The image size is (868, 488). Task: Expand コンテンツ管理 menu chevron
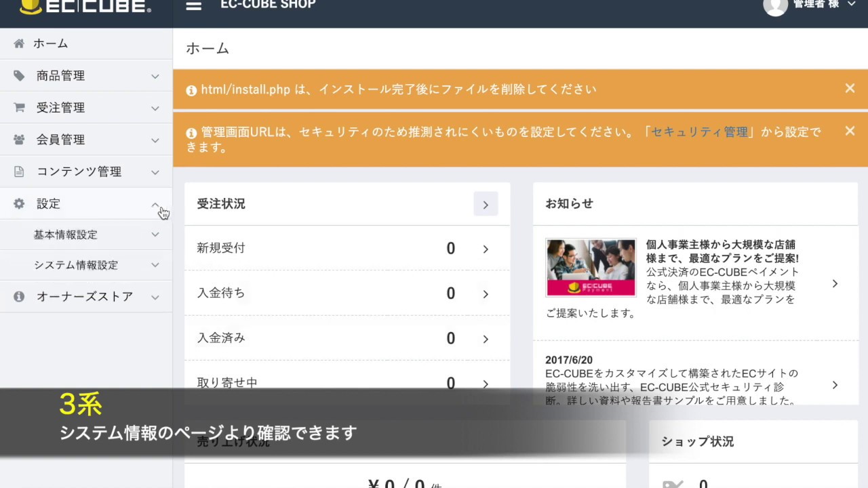(155, 171)
